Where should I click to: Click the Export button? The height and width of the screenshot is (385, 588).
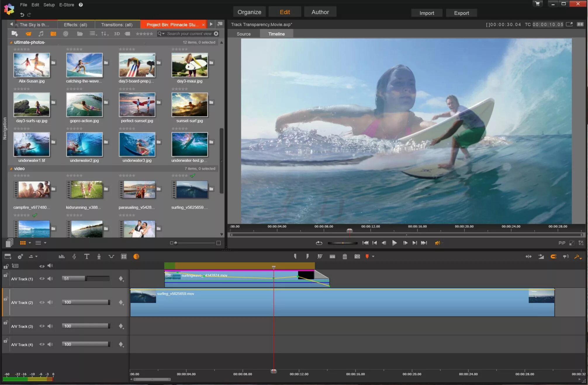tap(462, 13)
